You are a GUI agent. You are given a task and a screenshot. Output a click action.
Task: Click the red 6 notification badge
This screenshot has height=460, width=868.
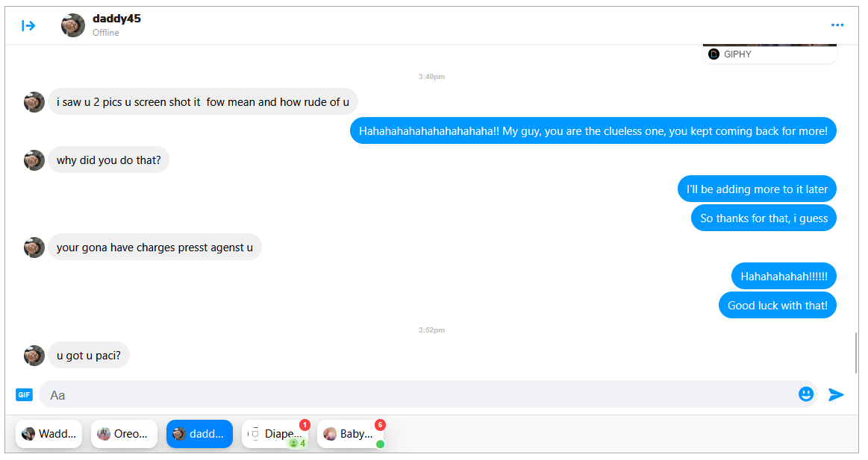[x=380, y=425]
